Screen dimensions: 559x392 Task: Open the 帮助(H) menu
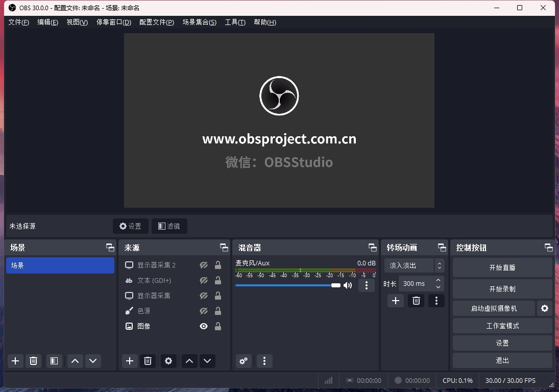[264, 22]
